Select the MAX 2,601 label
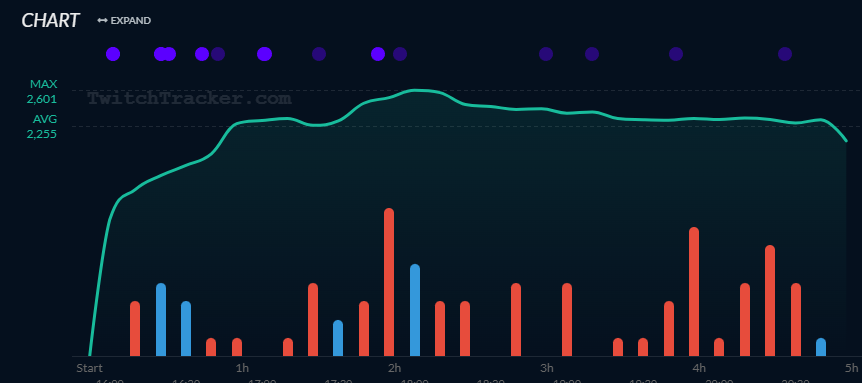The height and width of the screenshot is (383, 862). pos(43,92)
